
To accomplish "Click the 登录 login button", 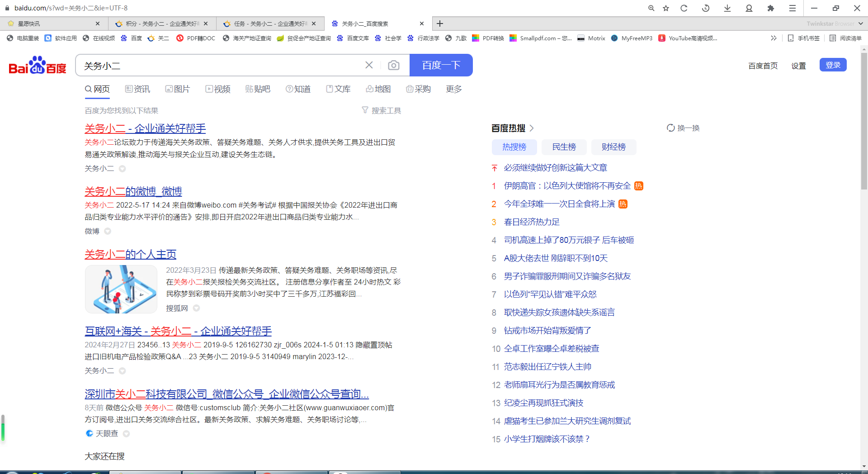I will coord(833,65).
